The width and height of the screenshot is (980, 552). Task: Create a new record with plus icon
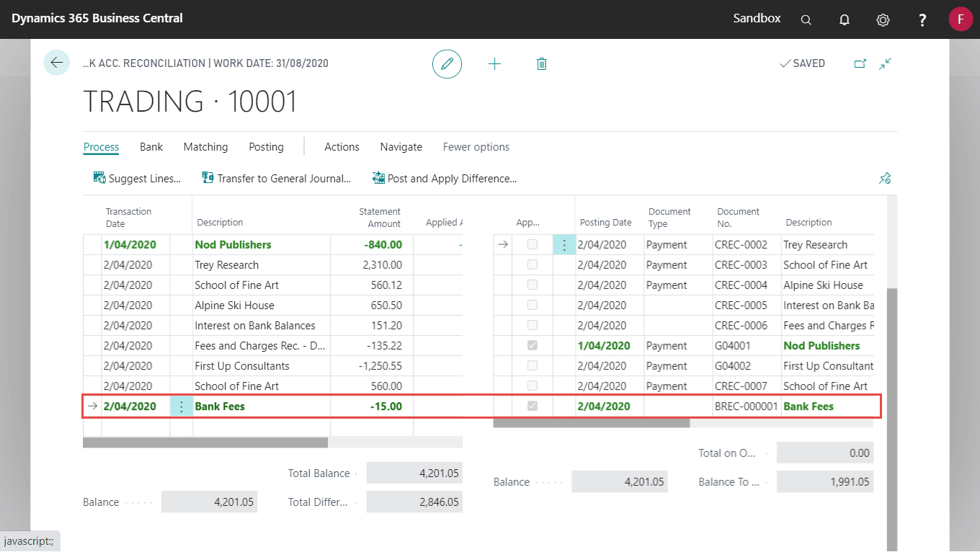494,63
